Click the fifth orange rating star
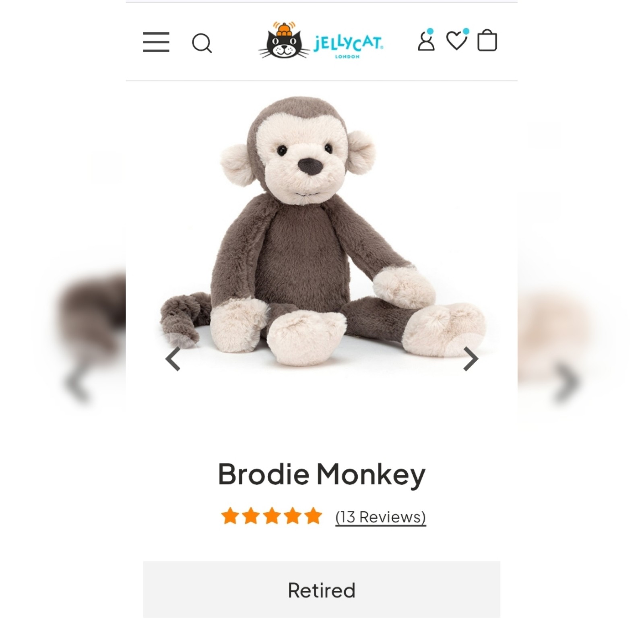Image resolution: width=644 pixels, height=644 pixels. tap(313, 516)
